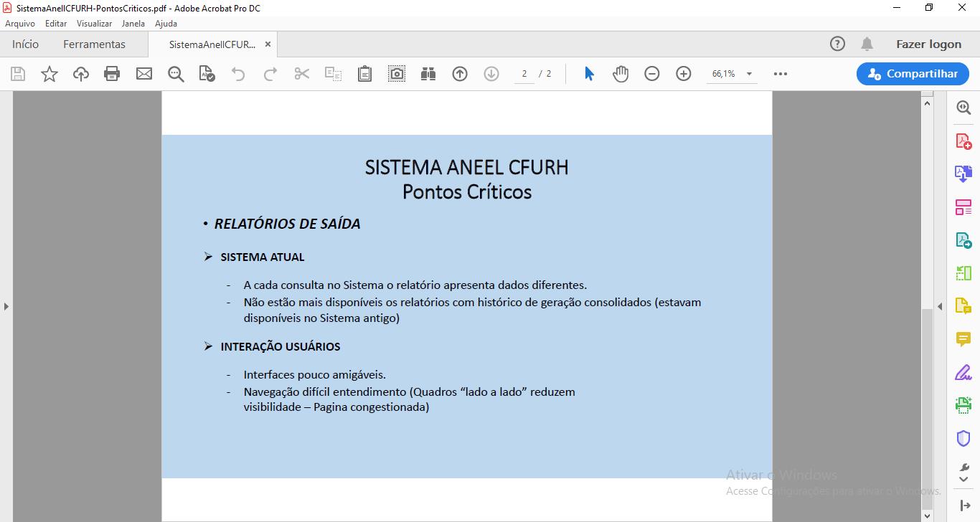The height and width of the screenshot is (522, 980).
Task: Switch to the Ferramentas tab
Action: (x=94, y=44)
